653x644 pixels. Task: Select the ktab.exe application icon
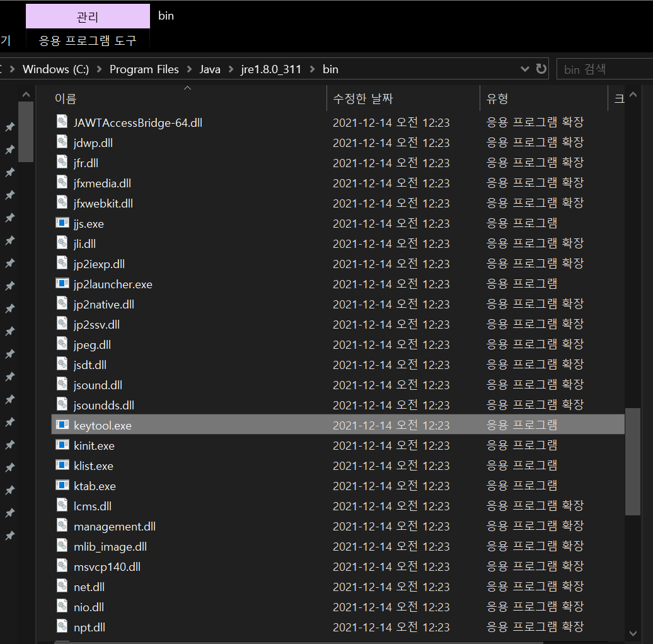click(x=62, y=486)
